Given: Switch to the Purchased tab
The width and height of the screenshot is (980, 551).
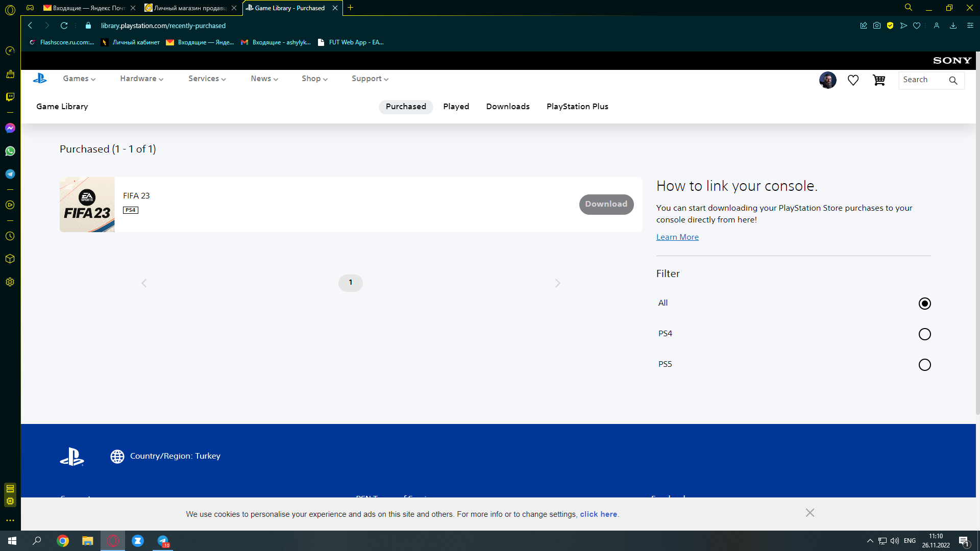Looking at the screenshot, I should [406, 107].
